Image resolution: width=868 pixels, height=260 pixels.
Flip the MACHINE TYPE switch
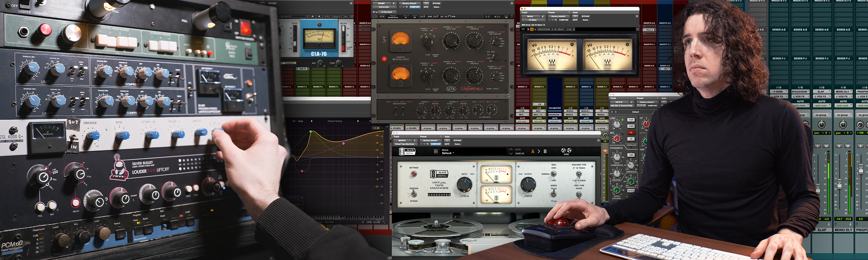(579, 174)
